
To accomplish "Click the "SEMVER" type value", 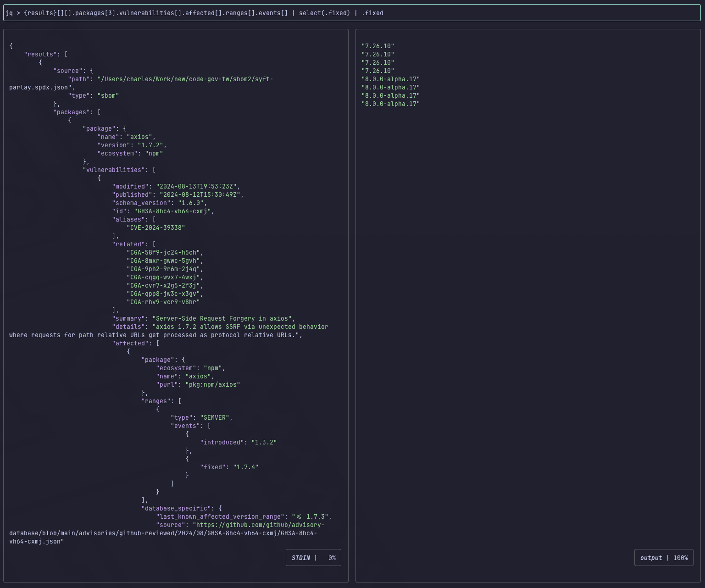I will tap(215, 417).
